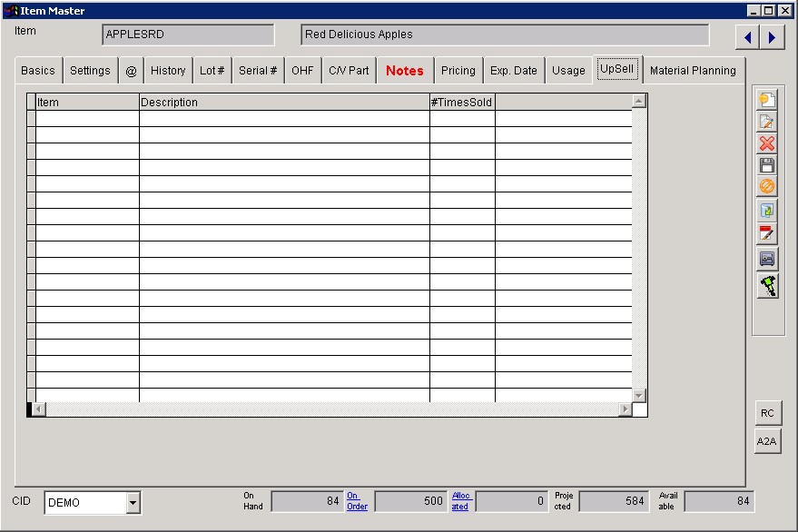Screen dimensions: 798x532
Task: Go to previous item with left arrow
Action: click(x=748, y=37)
